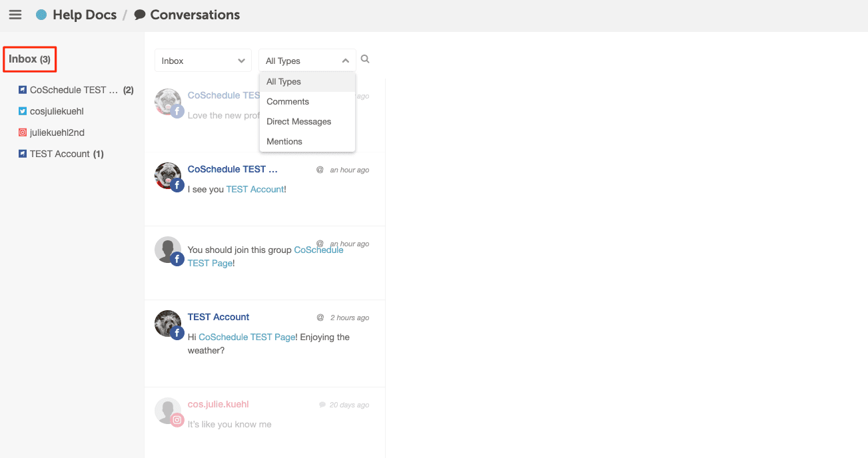Collapse the All Types filter dropdown
868x458 pixels.
tap(307, 61)
